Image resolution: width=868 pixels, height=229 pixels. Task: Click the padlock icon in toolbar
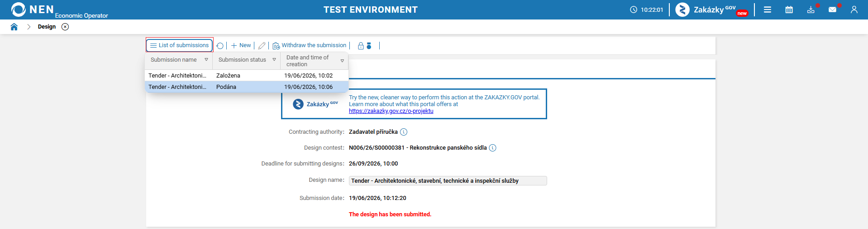[x=361, y=46]
